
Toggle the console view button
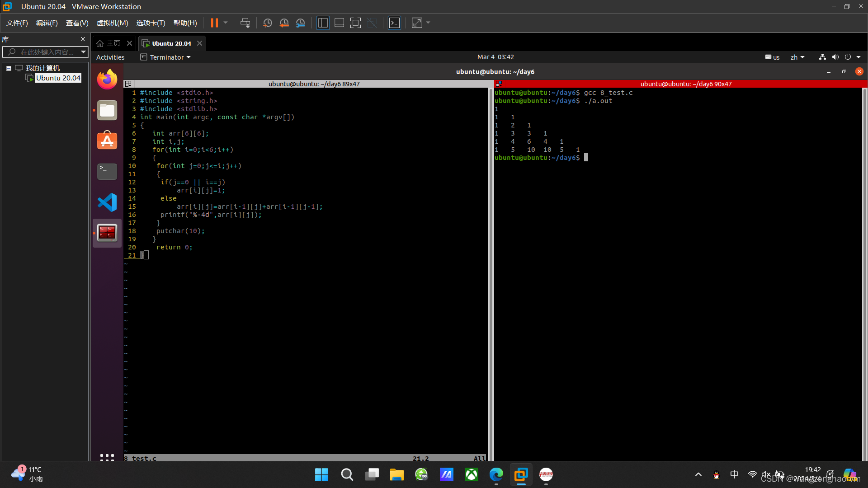[394, 23]
